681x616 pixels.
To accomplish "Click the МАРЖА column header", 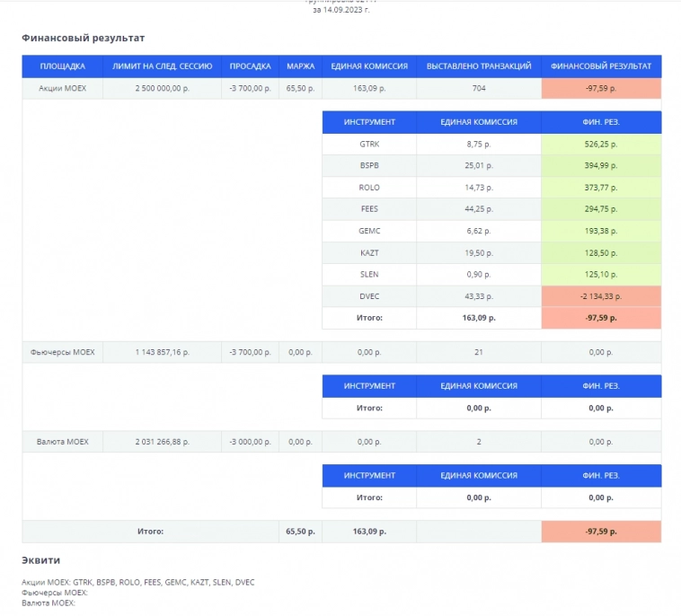I will [x=300, y=66].
